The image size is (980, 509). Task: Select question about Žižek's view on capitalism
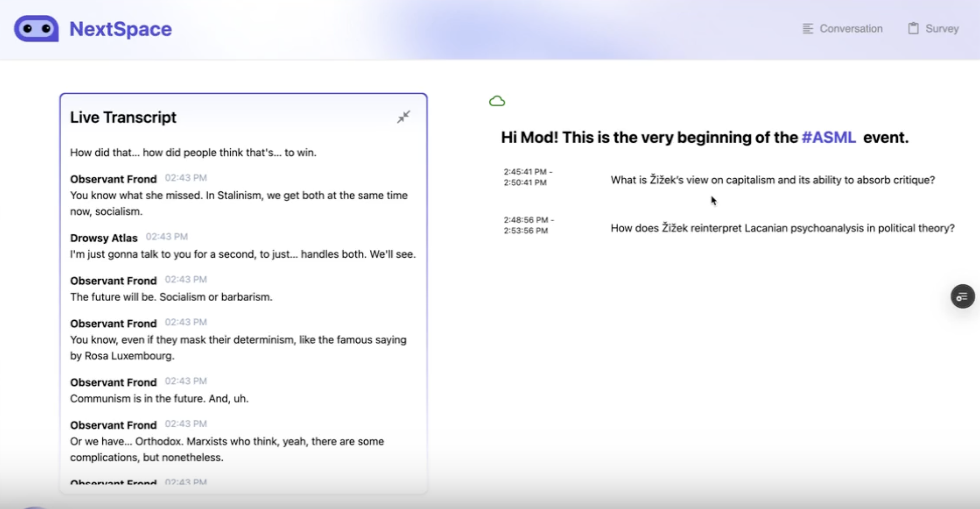pos(772,180)
